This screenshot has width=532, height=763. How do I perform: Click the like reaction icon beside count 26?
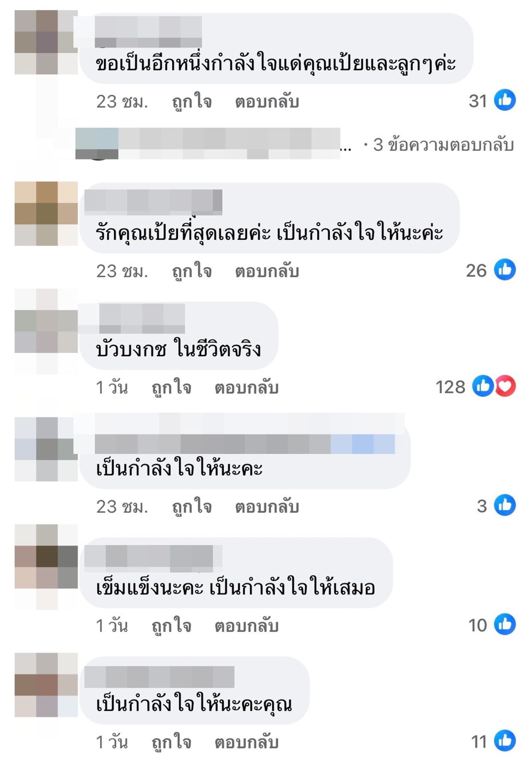pos(505,270)
